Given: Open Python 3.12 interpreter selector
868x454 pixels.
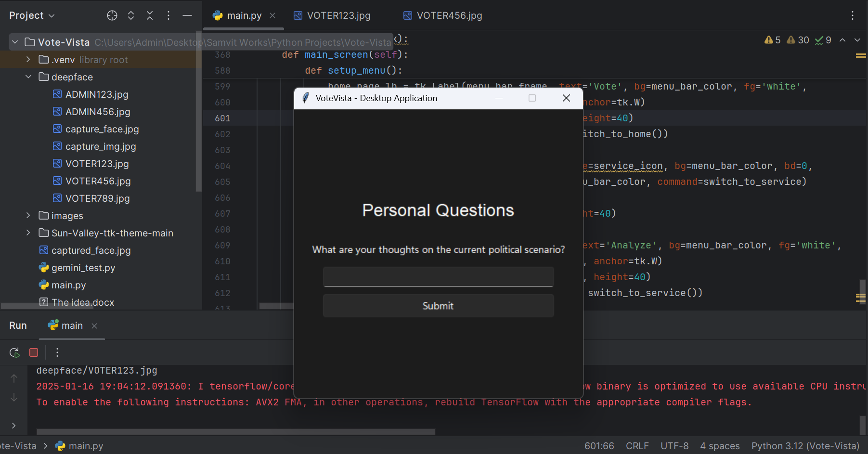Looking at the screenshot, I should click(x=805, y=446).
